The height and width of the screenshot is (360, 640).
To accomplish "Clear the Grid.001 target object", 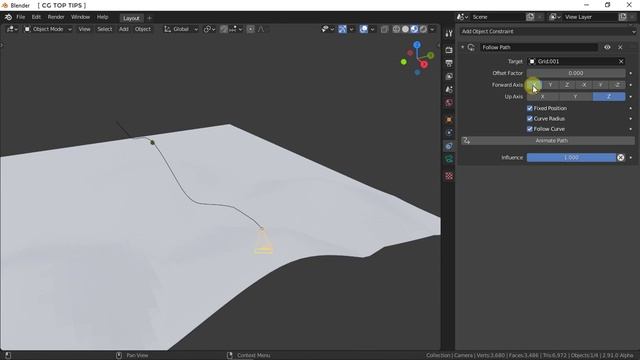I will (x=621, y=61).
